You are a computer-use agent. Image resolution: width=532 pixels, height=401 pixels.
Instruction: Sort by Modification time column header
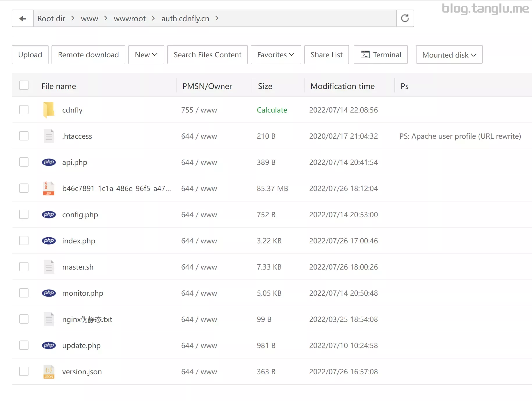pos(342,86)
